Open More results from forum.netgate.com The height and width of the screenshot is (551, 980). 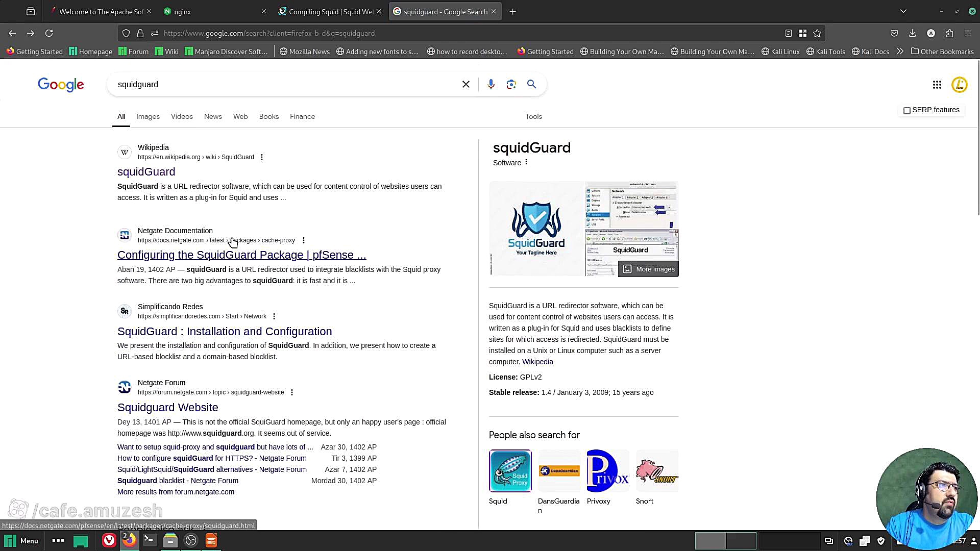pyautogui.click(x=176, y=492)
